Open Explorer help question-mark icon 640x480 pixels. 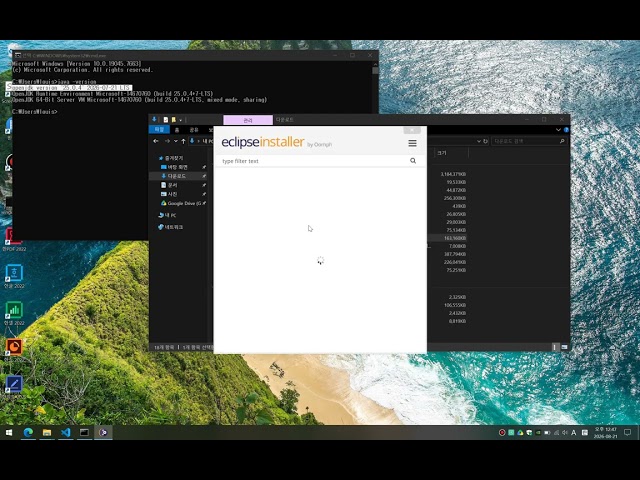click(x=566, y=130)
